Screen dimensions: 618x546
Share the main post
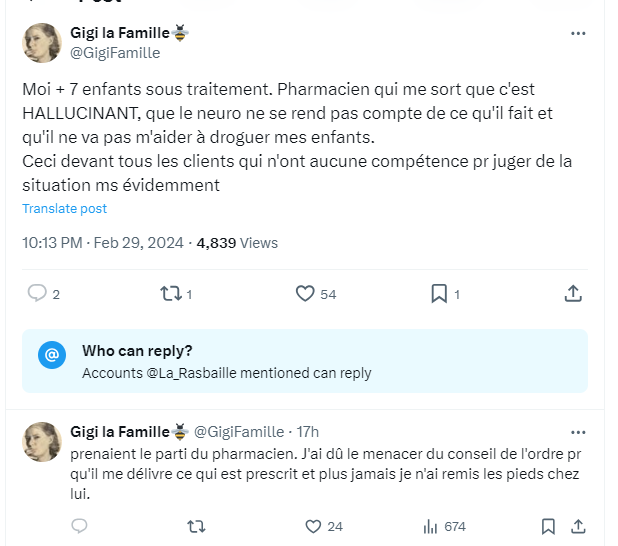(573, 293)
